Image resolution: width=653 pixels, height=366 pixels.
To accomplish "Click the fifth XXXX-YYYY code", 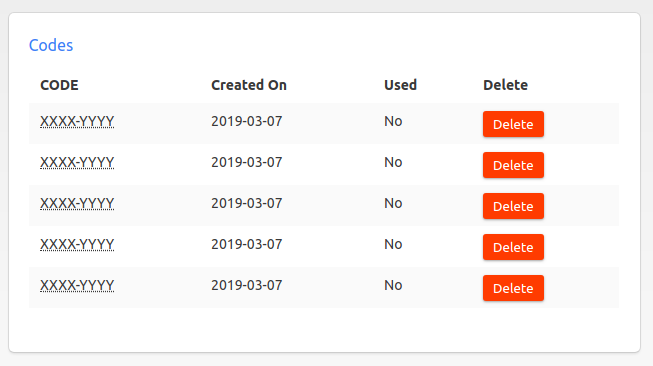I will (x=77, y=285).
